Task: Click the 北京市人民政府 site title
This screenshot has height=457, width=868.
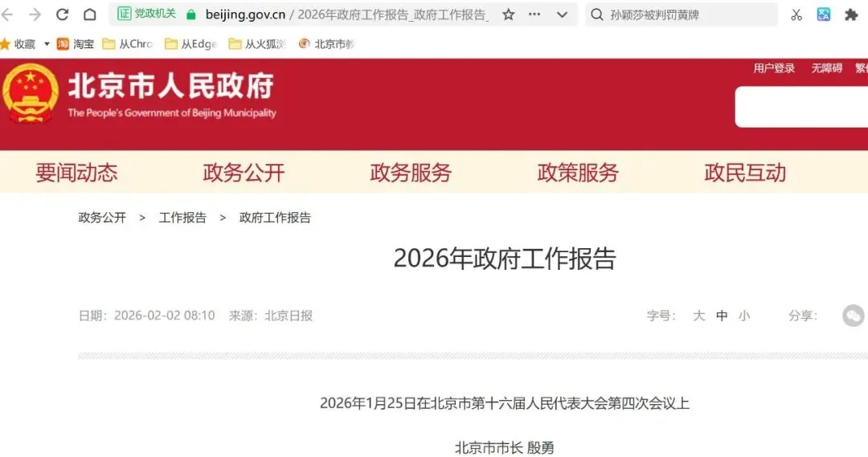Action: point(171,87)
